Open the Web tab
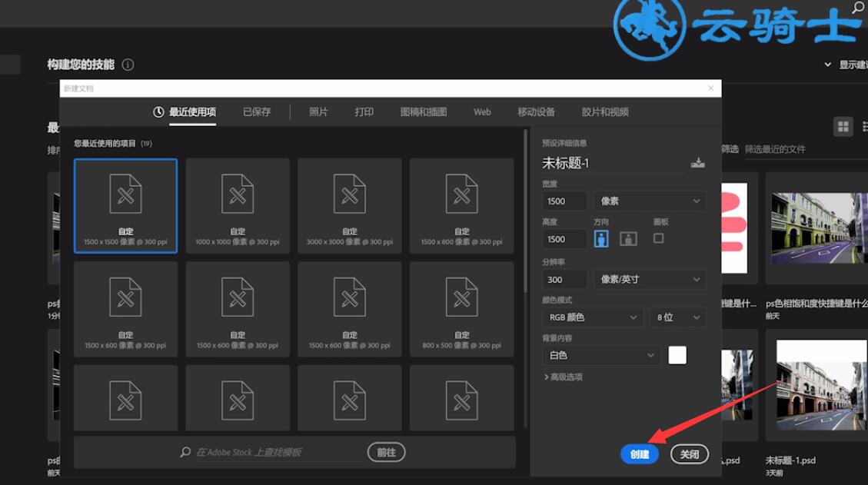 (482, 112)
